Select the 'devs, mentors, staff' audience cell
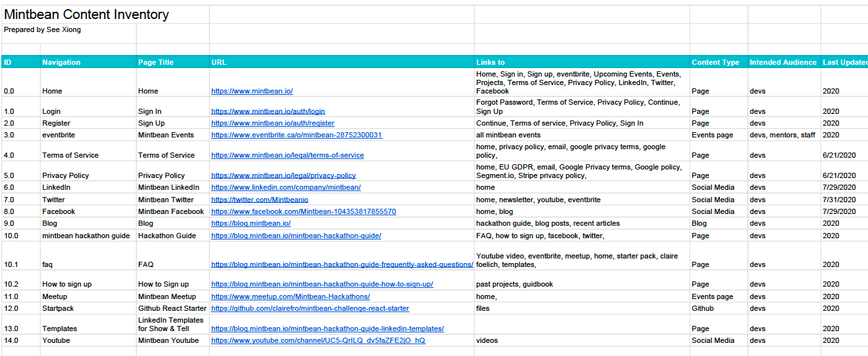Viewport: 868px width, 356px height. [784, 135]
